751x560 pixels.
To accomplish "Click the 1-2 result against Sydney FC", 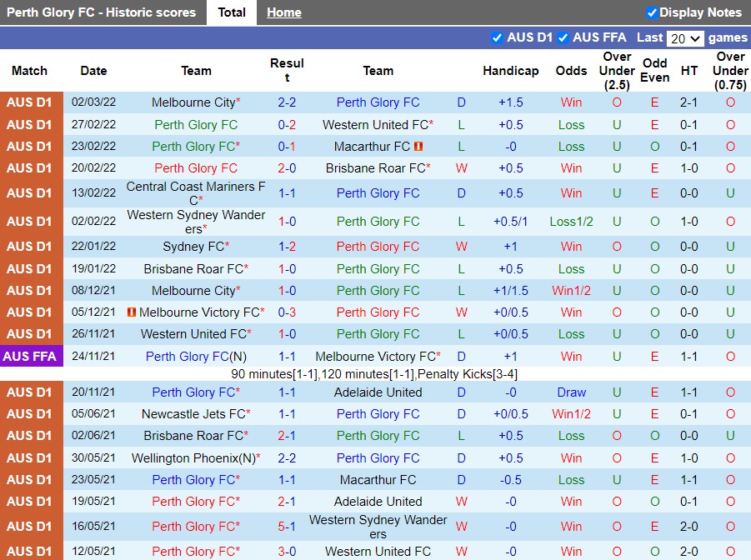I will [x=287, y=247].
